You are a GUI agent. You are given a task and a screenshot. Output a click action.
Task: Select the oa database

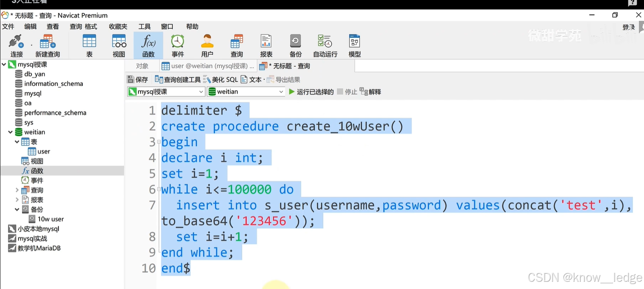[x=28, y=103]
